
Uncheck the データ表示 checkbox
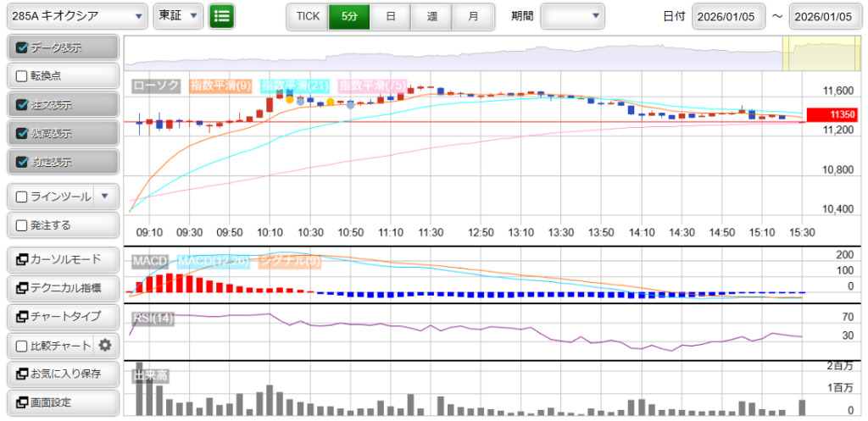[23, 48]
